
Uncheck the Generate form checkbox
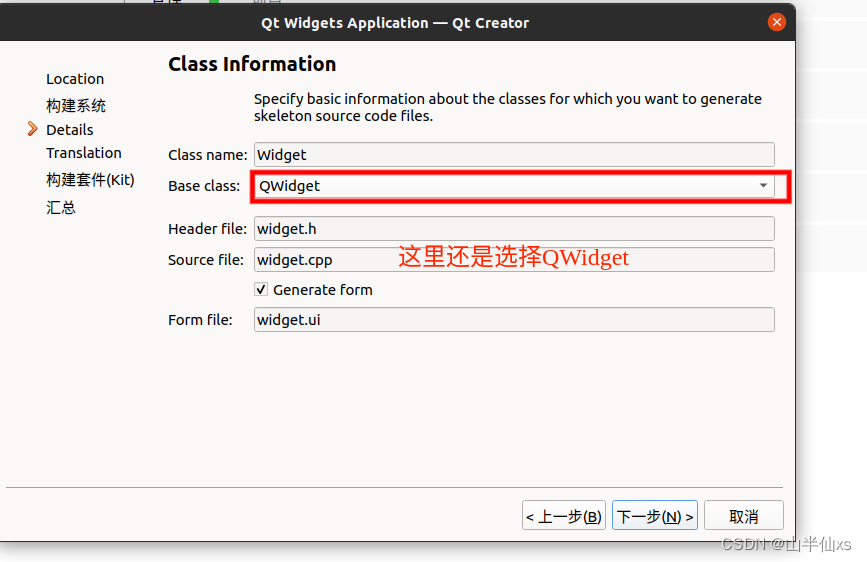(261, 289)
